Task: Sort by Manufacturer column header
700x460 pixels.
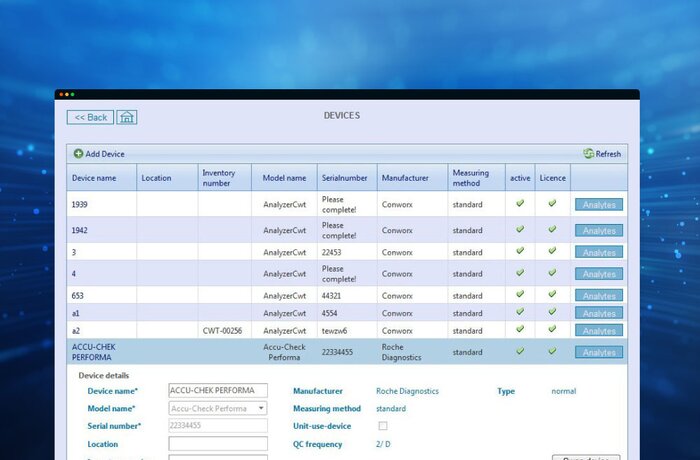Action: 404,178
